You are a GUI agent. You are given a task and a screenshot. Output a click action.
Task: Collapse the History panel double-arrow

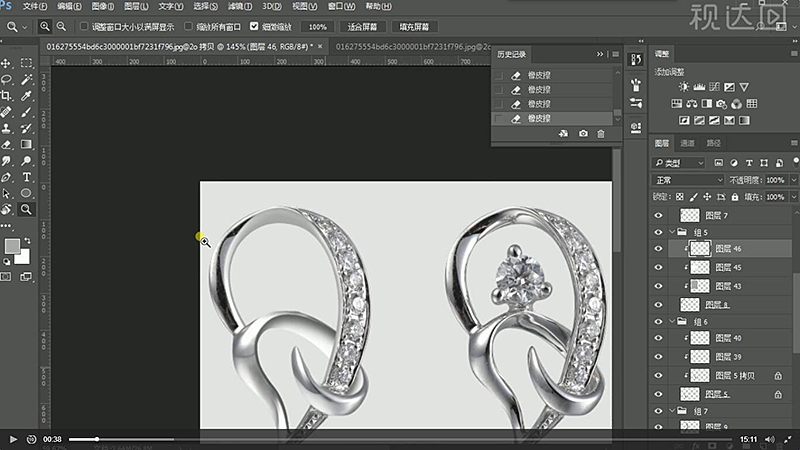tap(600, 54)
